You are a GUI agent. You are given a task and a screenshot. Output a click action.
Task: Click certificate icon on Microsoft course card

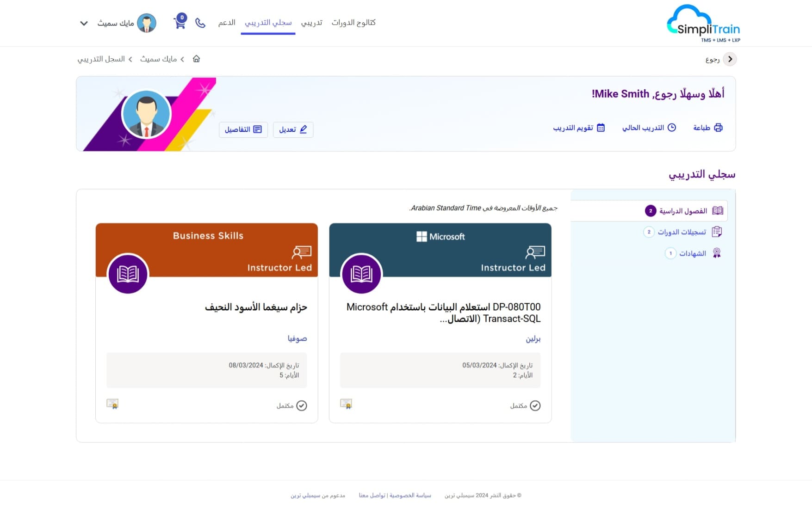(346, 404)
